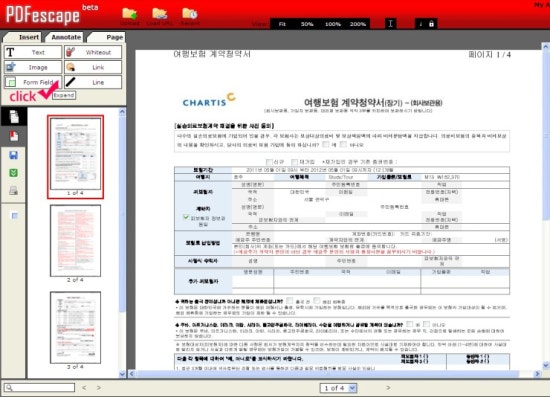Screen dimensions: 550x397
Task: Click the thumbnail panel scrollbar thumb
Action: (x=122, y=214)
